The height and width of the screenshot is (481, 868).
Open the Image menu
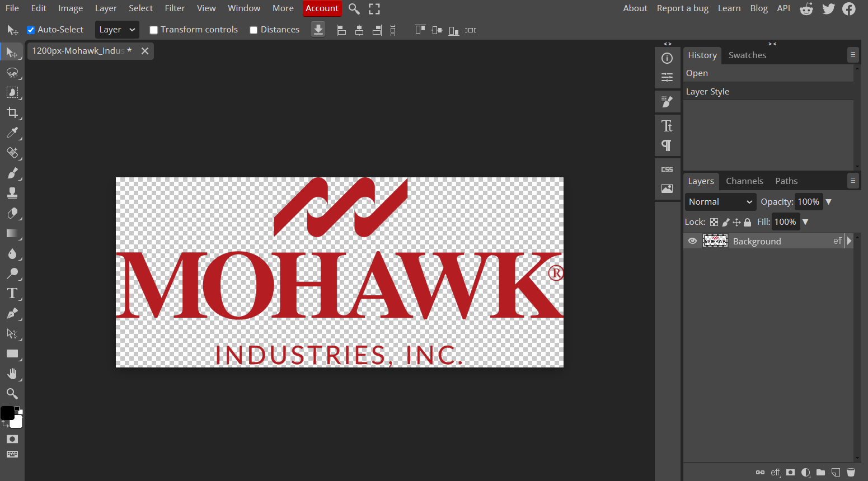[71, 8]
